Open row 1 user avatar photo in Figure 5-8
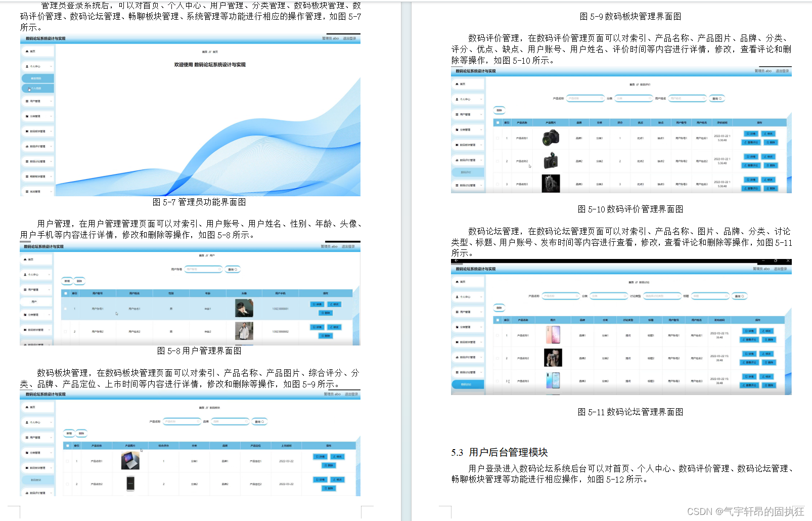 click(x=244, y=309)
